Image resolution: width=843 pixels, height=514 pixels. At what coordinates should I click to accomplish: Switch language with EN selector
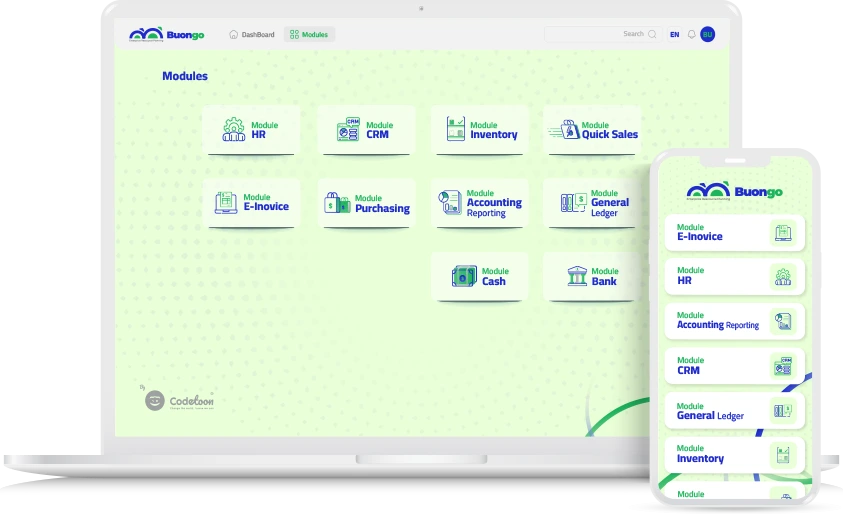(x=675, y=34)
